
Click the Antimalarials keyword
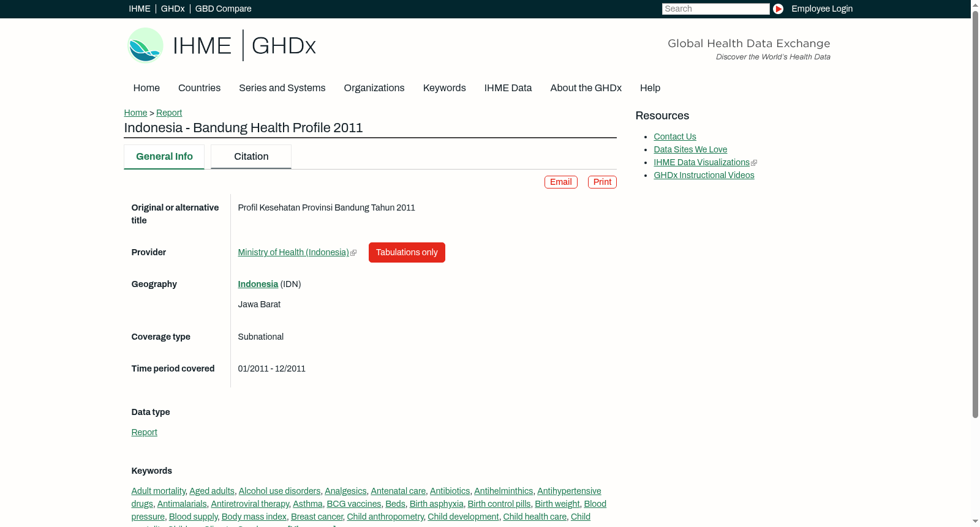[182, 504]
